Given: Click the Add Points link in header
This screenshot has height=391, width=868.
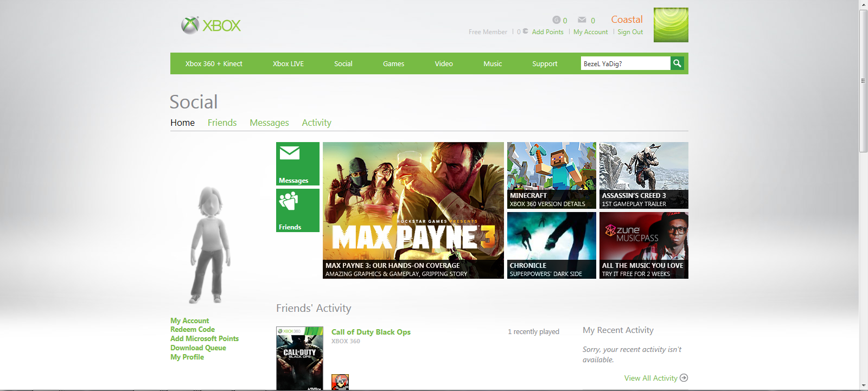Looking at the screenshot, I should (x=547, y=32).
